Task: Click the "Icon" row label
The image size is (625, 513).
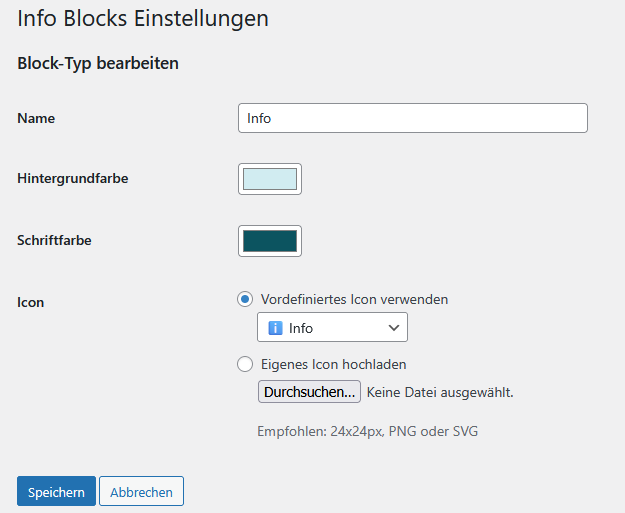Action: tap(31, 301)
